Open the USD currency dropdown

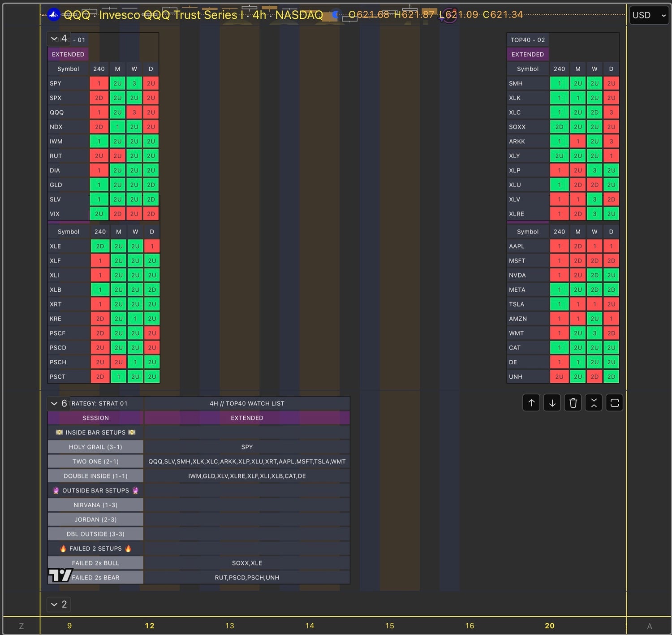tap(649, 15)
